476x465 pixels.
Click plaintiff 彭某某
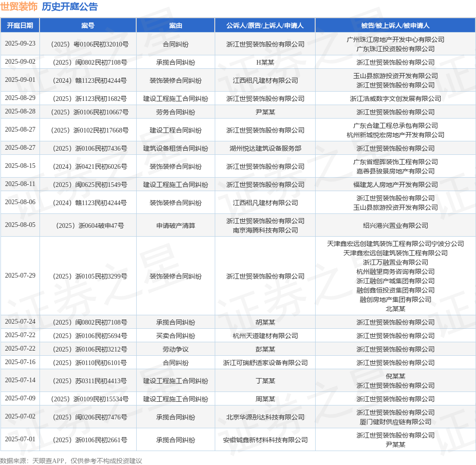265,349
